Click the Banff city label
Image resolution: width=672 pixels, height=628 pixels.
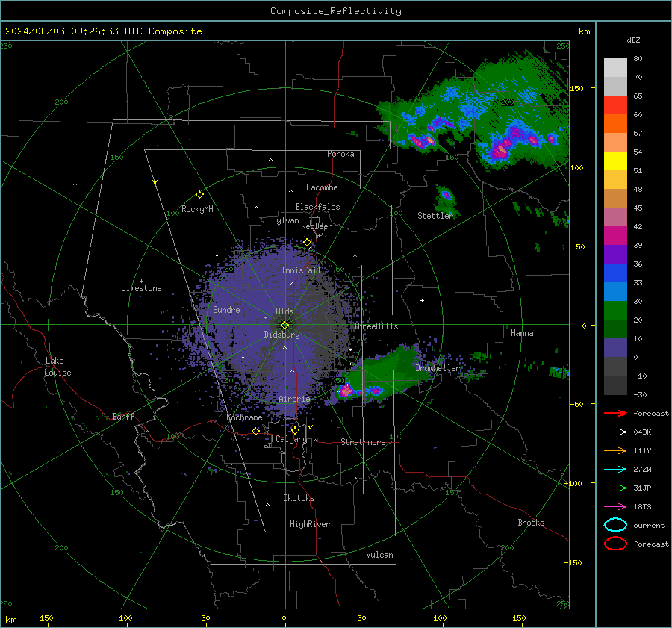point(123,416)
